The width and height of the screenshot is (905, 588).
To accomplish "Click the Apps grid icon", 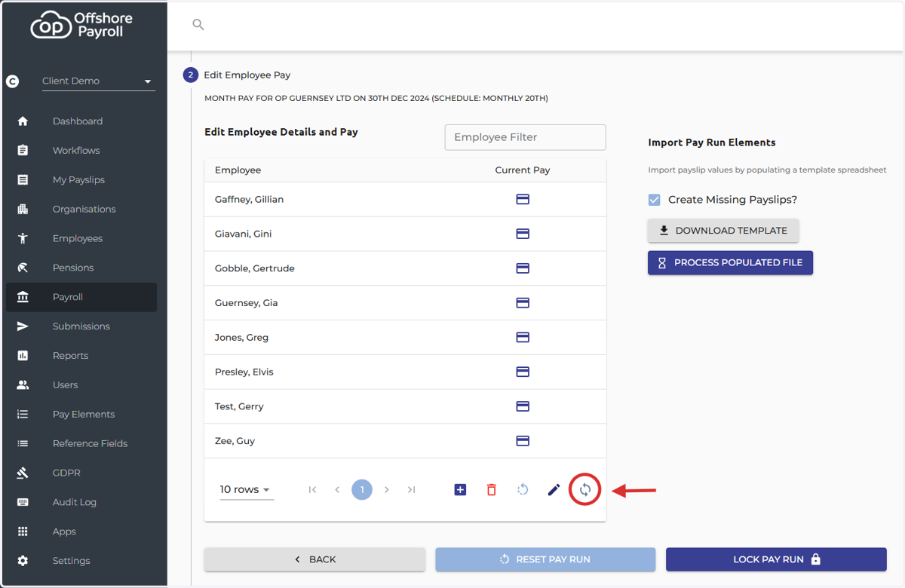I will coord(23,531).
